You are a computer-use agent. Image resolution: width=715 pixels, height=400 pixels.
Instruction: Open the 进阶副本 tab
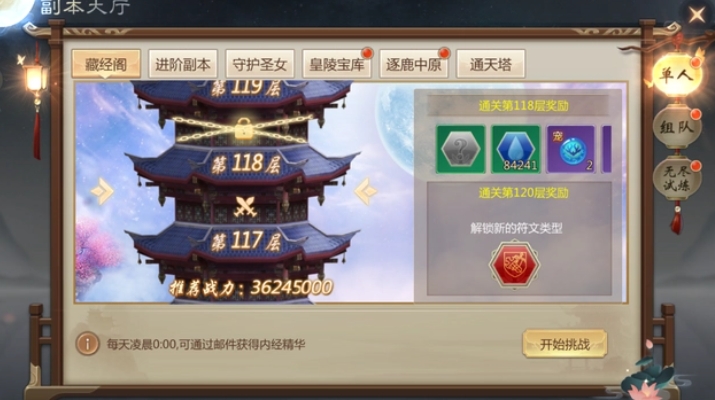(183, 64)
